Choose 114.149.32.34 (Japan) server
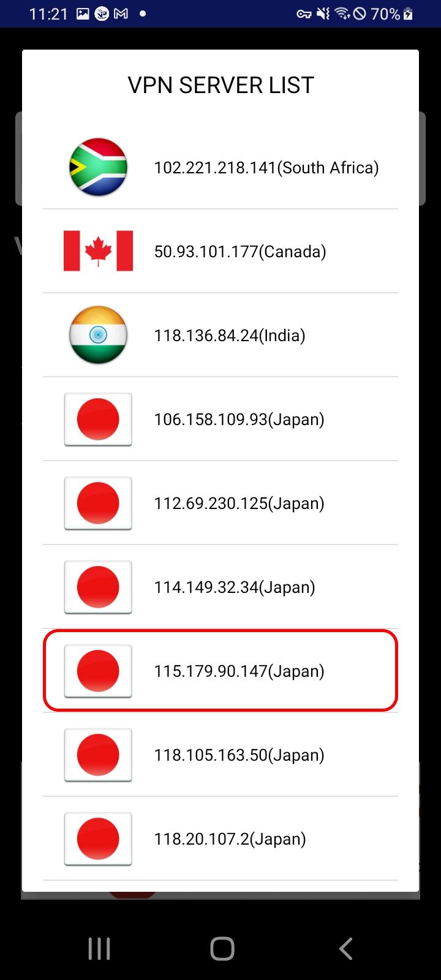 point(221,587)
